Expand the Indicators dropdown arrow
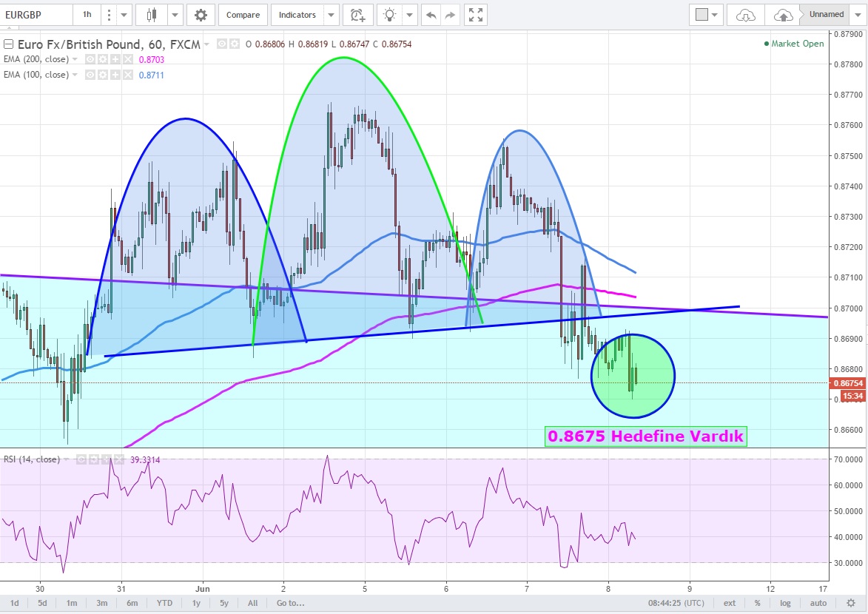This screenshot has height=614, width=868. (x=331, y=14)
